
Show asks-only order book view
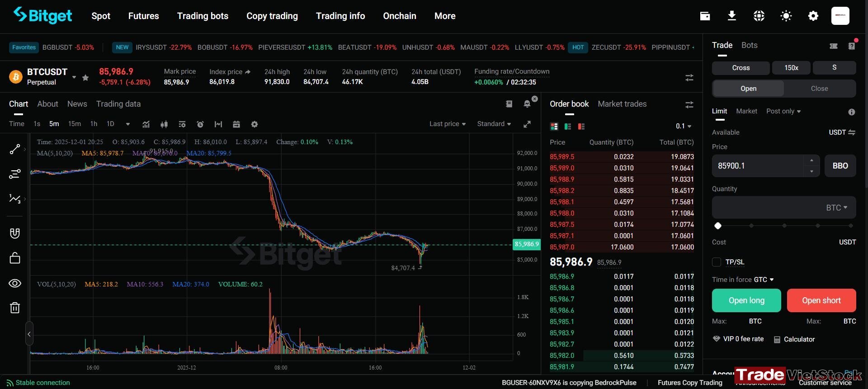click(x=581, y=127)
